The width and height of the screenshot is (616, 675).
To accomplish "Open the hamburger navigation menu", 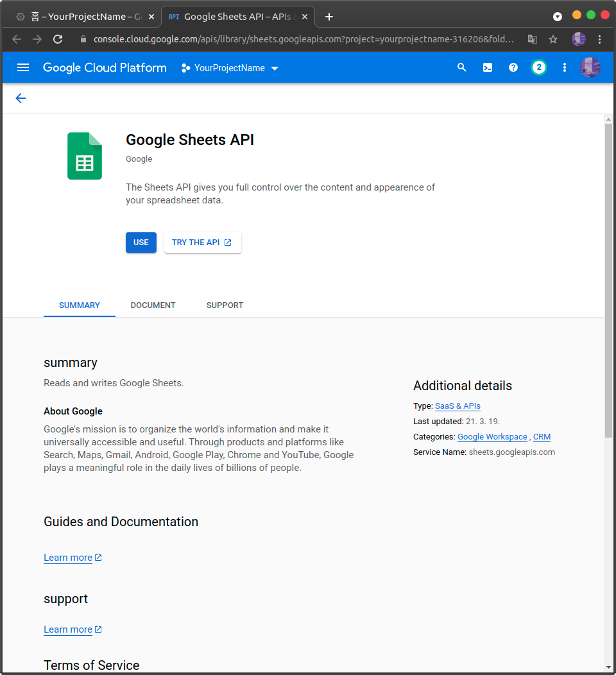I will [23, 67].
